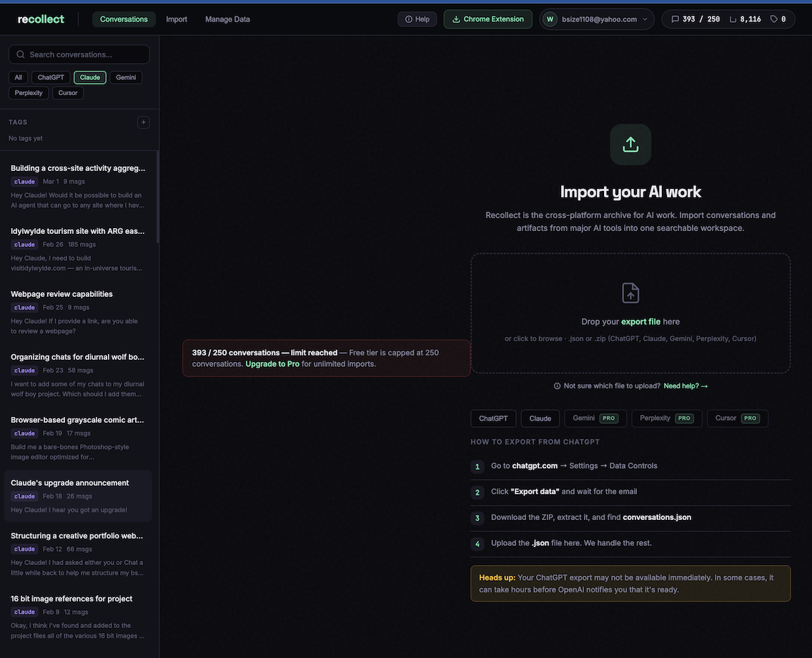
Task: Click the artifacts counter showing 8,116
Action: point(745,19)
